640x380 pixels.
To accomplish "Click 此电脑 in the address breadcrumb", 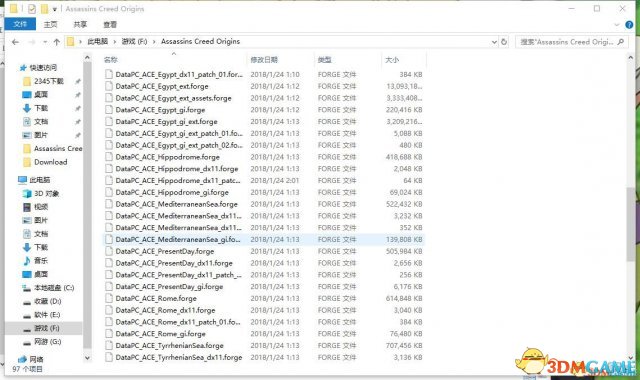I will coord(97,41).
